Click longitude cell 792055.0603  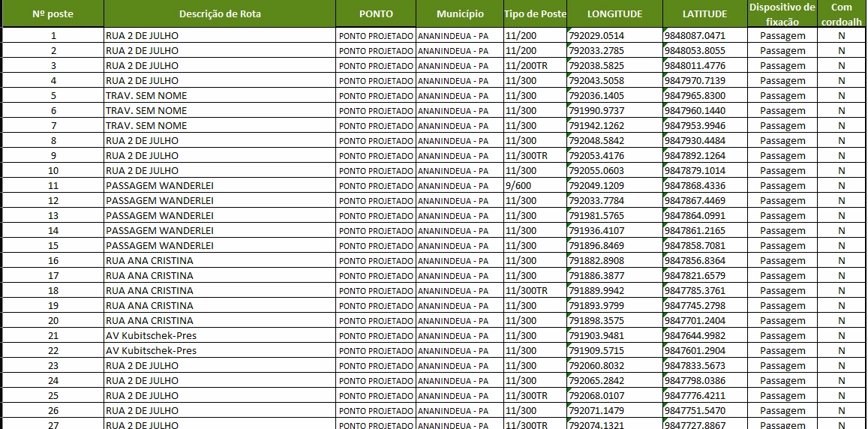pyautogui.click(x=615, y=170)
